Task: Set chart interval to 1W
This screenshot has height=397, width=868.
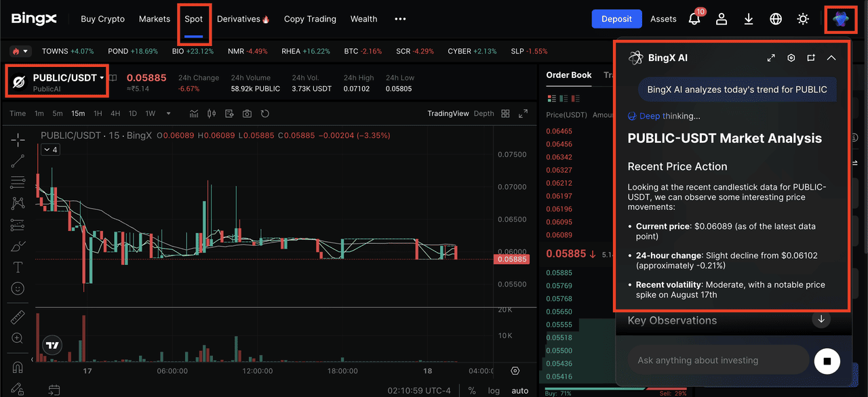Action: coord(151,113)
